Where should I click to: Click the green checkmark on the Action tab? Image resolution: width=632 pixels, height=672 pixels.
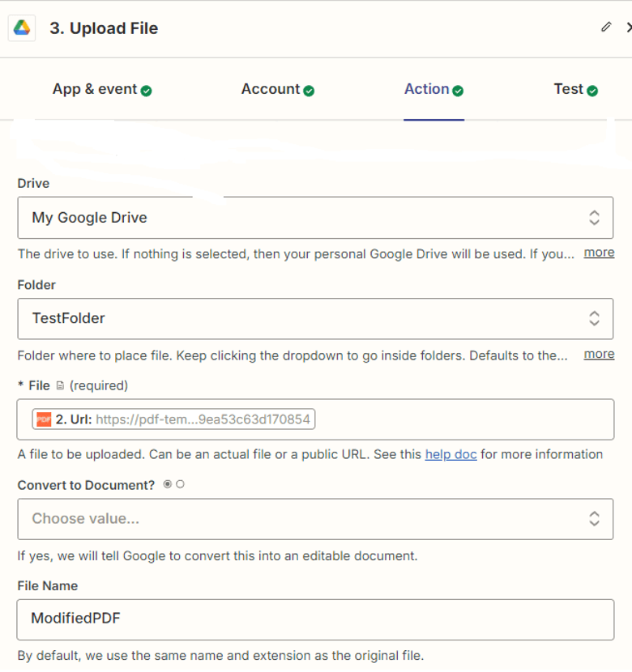[x=459, y=89]
